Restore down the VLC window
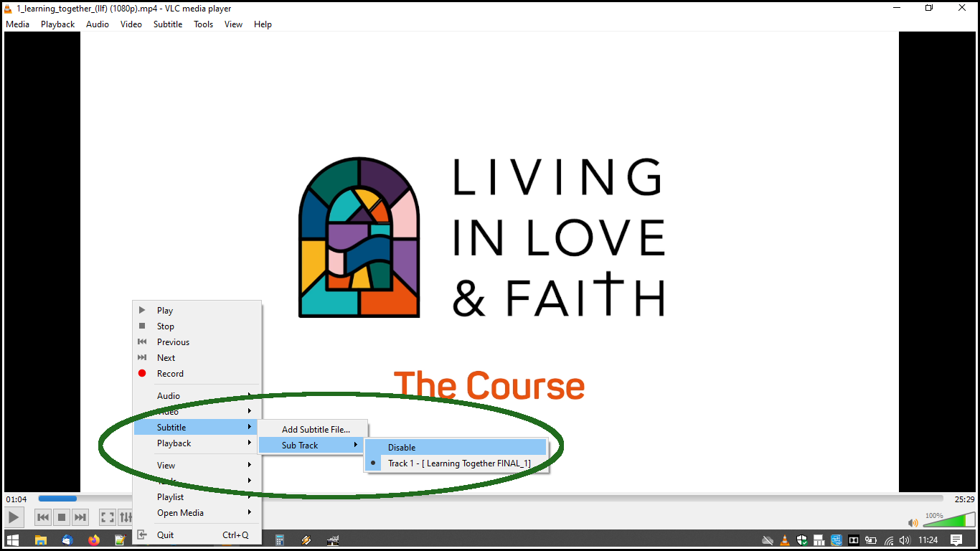Viewport: 980px width, 551px height. click(929, 8)
